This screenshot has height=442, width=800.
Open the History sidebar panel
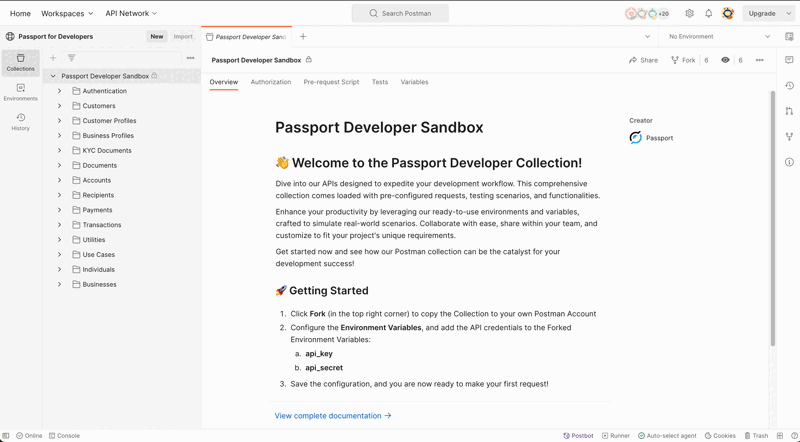(20, 122)
